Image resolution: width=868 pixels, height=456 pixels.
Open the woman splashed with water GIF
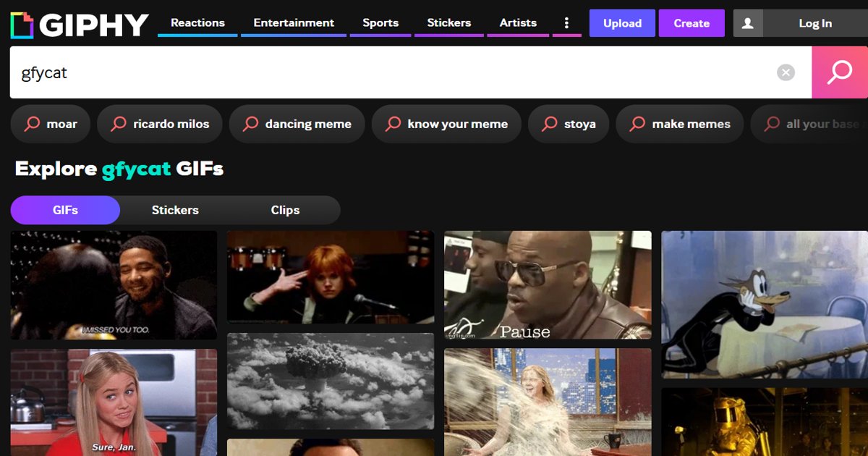548,402
